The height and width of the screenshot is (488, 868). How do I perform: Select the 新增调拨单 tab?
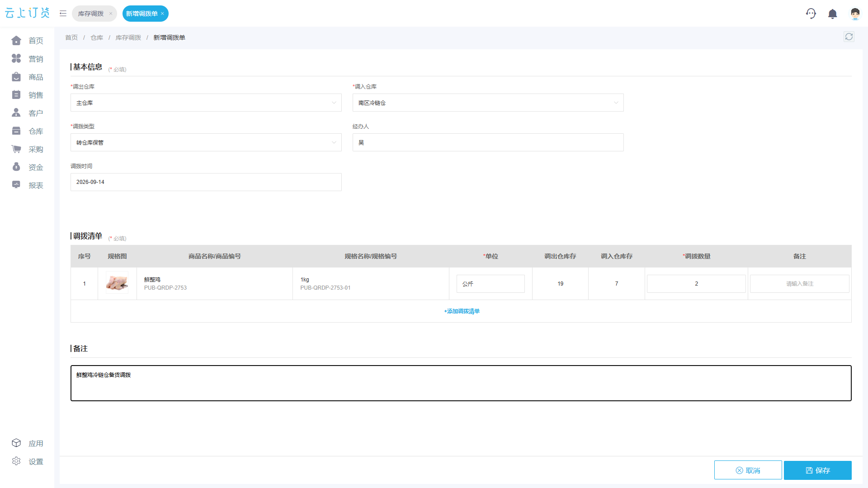142,14
